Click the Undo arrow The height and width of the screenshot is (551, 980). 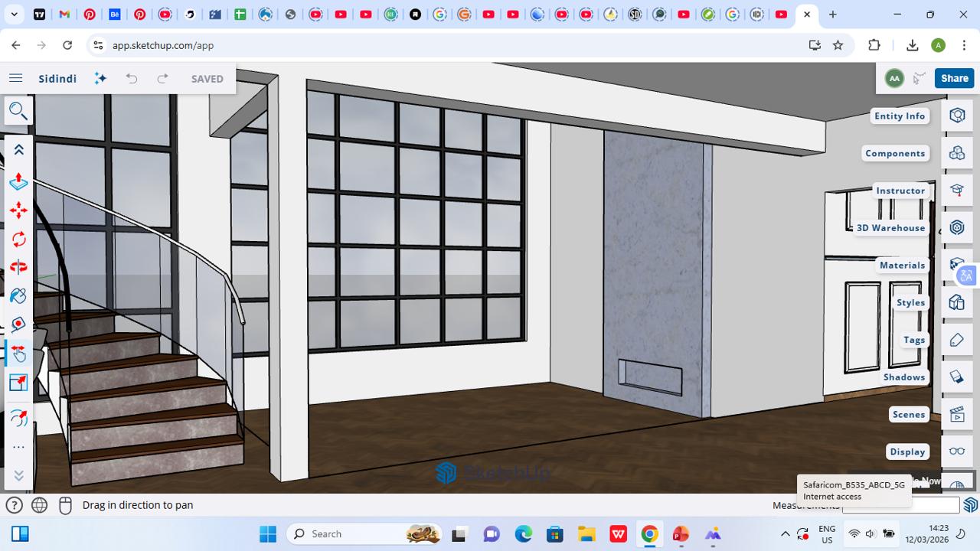[x=132, y=79]
